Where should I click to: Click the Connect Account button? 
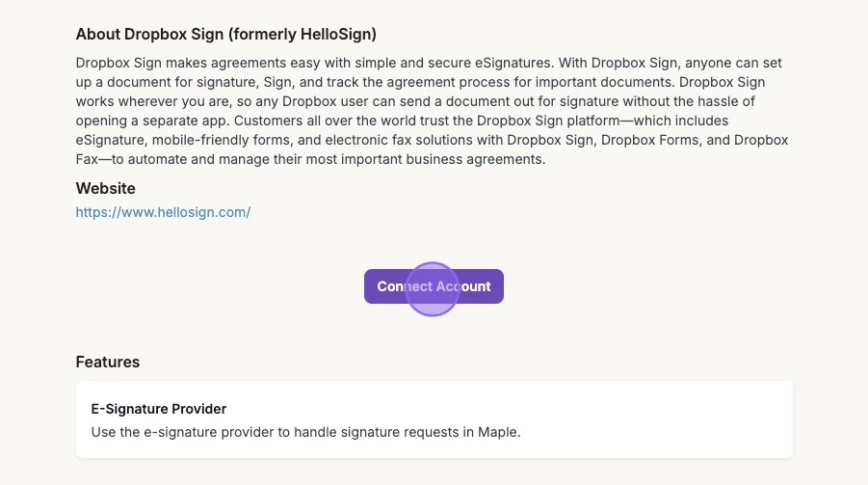click(x=434, y=286)
